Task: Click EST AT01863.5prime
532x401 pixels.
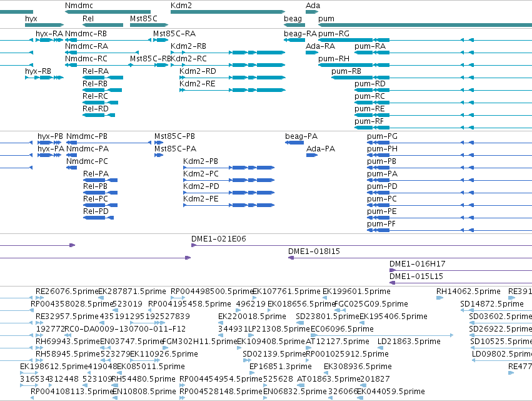Action: (x=300, y=385)
